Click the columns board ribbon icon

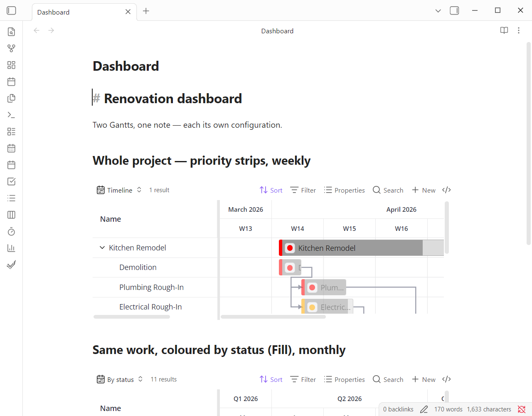[x=12, y=215]
